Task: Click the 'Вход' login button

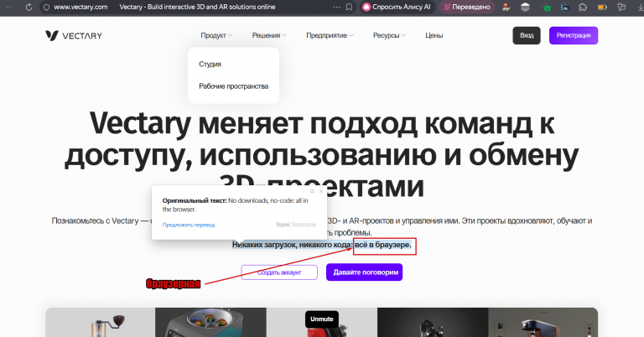Action: (x=527, y=36)
